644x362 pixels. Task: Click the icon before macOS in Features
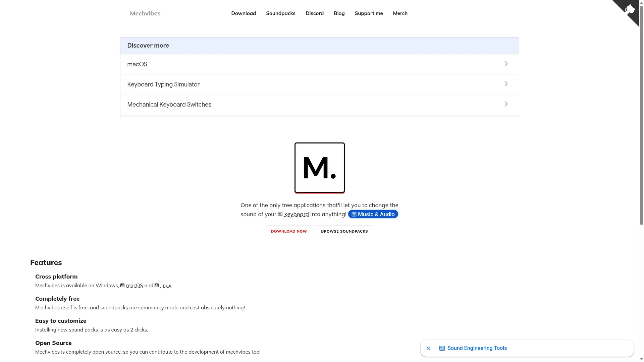[122, 286]
